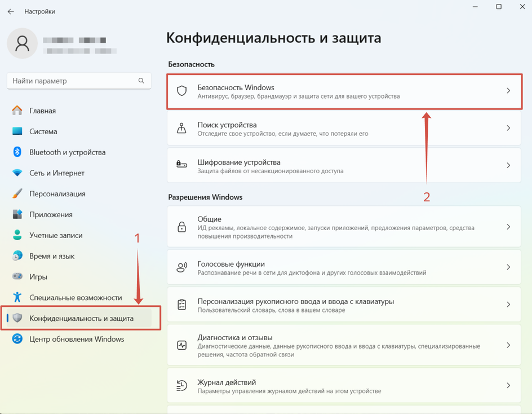Click the Персонализация brush icon
The width and height of the screenshot is (532, 414).
click(x=17, y=193)
